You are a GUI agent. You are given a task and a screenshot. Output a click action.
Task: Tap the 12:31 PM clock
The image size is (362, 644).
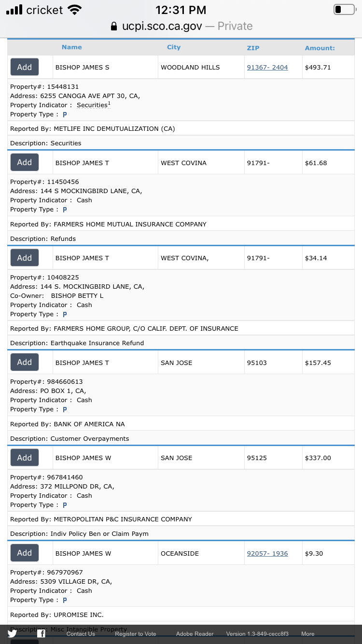(x=181, y=10)
